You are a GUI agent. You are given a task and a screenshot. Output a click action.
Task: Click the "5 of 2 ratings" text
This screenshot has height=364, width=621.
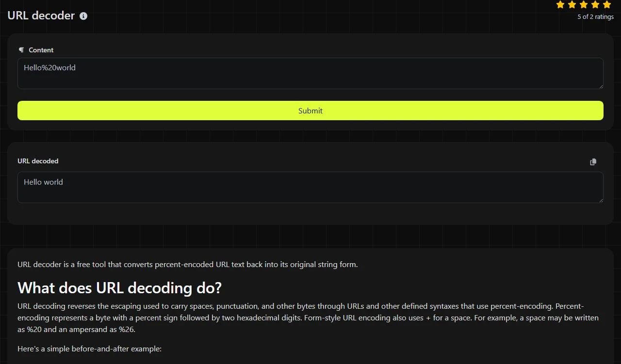click(x=595, y=17)
